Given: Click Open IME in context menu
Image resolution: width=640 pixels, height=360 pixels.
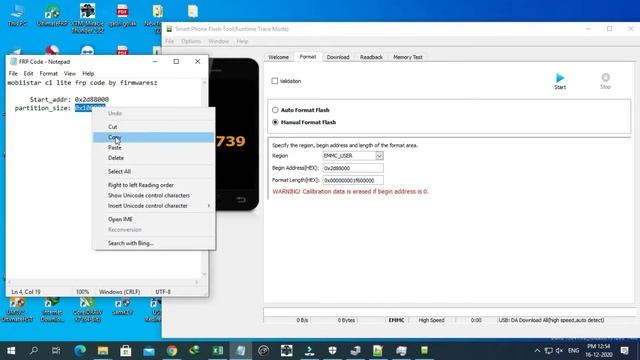Looking at the screenshot, I should click(x=153, y=219).
